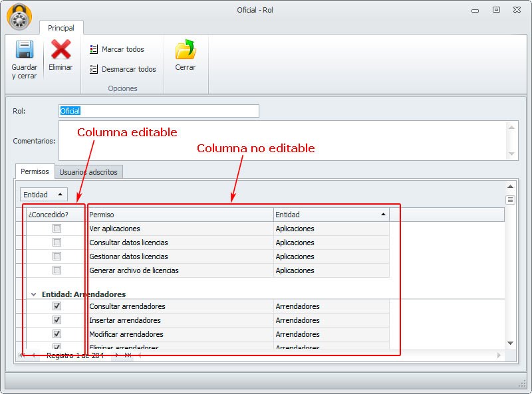The image size is (532, 394).
Task: Uncheck the Consultar arrendadores checkbox
Action: 57,306
